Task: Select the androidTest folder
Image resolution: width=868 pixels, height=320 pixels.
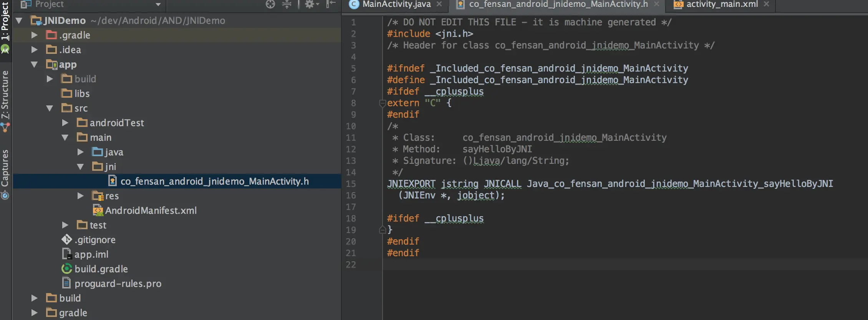Action: tap(117, 123)
